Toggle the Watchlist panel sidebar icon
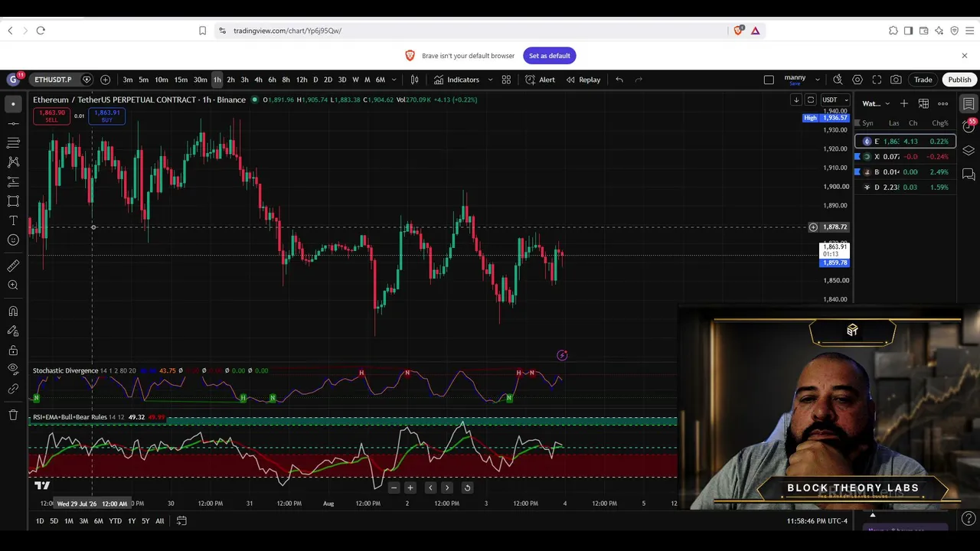980x551 pixels. (x=969, y=103)
